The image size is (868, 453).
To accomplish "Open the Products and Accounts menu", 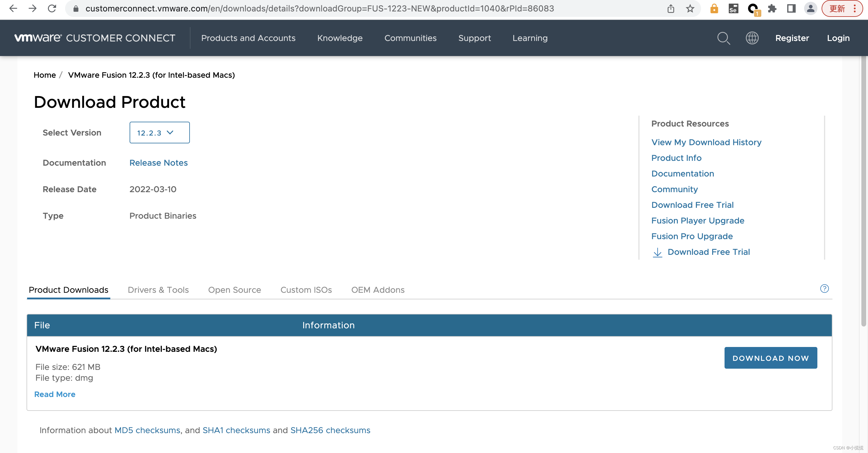I will (x=248, y=38).
